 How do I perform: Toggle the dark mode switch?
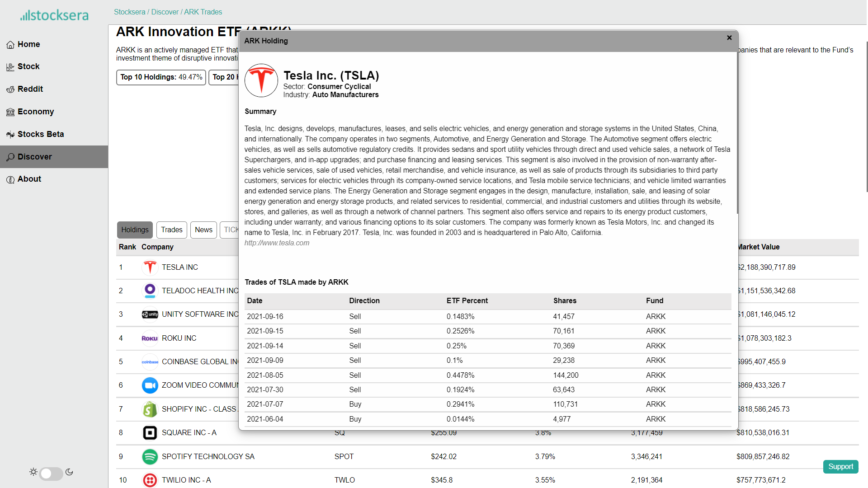click(51, 473)
